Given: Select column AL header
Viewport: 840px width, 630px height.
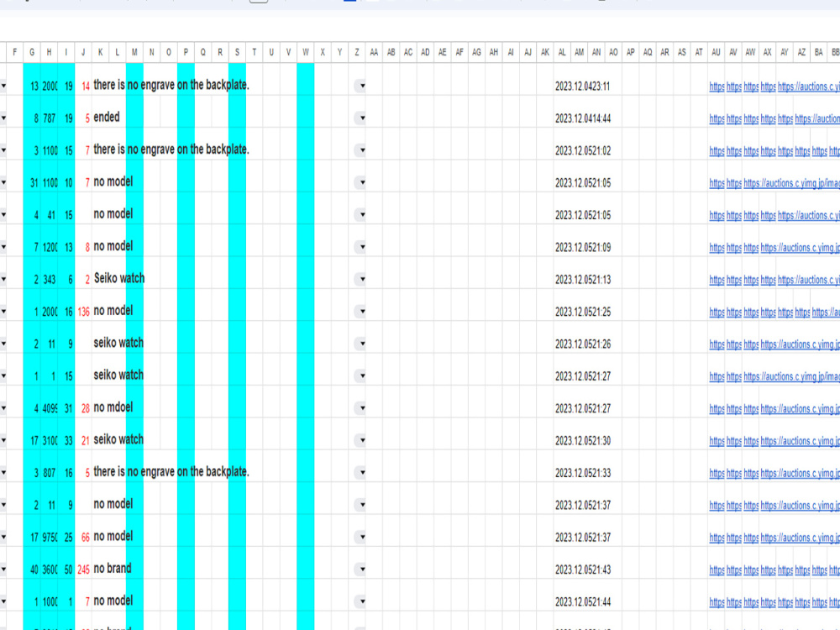Looking at the screenshot, I should pos(562,52).
